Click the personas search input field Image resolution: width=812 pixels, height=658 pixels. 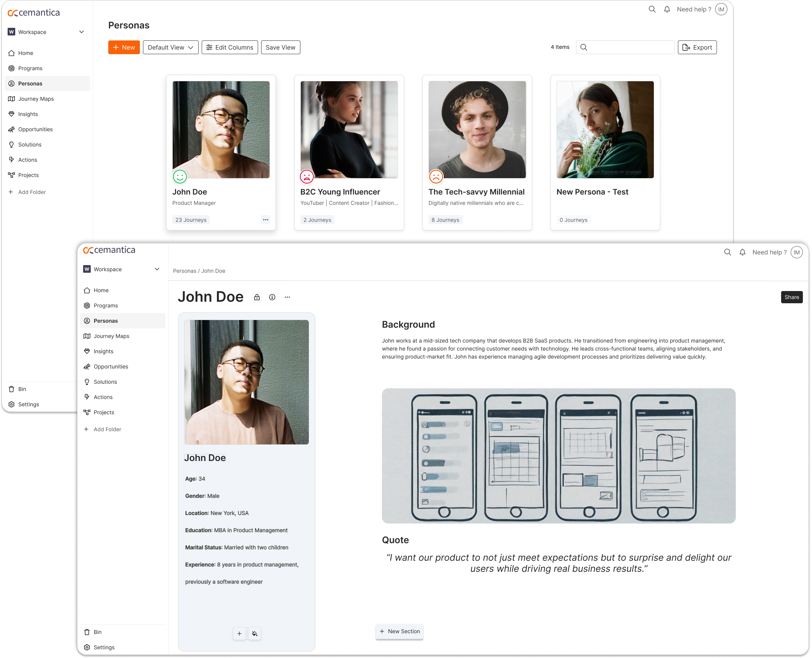(625, 47)
